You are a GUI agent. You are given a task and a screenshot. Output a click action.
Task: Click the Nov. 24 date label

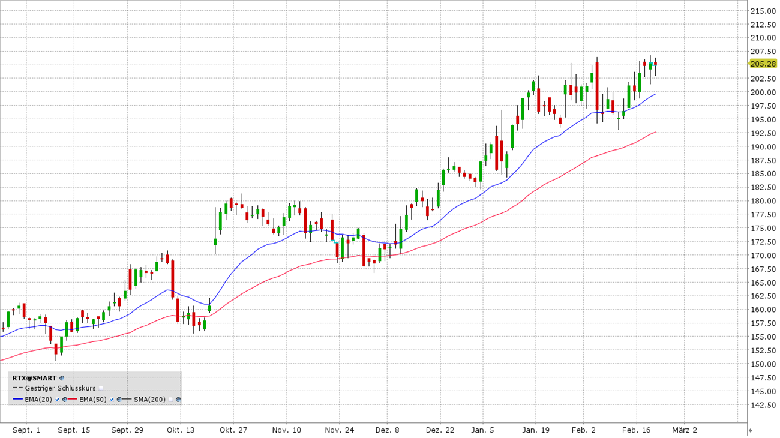339,430
